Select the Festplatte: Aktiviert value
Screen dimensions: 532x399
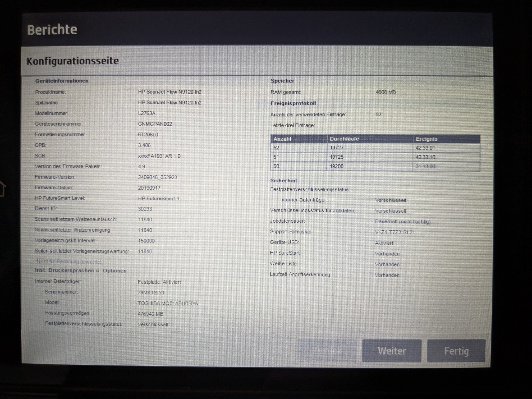tap(159, 282)
